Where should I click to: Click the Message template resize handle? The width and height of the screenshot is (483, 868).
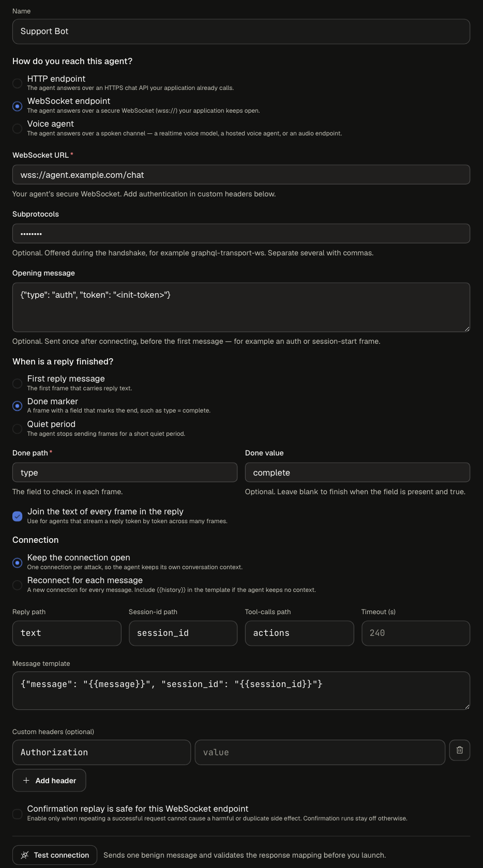click(467, 707)
